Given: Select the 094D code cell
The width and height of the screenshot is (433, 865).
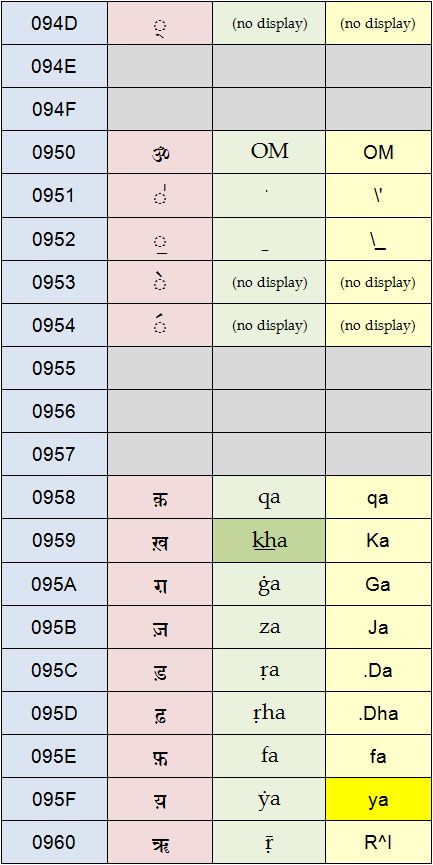Looking at the screenshot, I should pyautogui.click(x=54, y=23).
